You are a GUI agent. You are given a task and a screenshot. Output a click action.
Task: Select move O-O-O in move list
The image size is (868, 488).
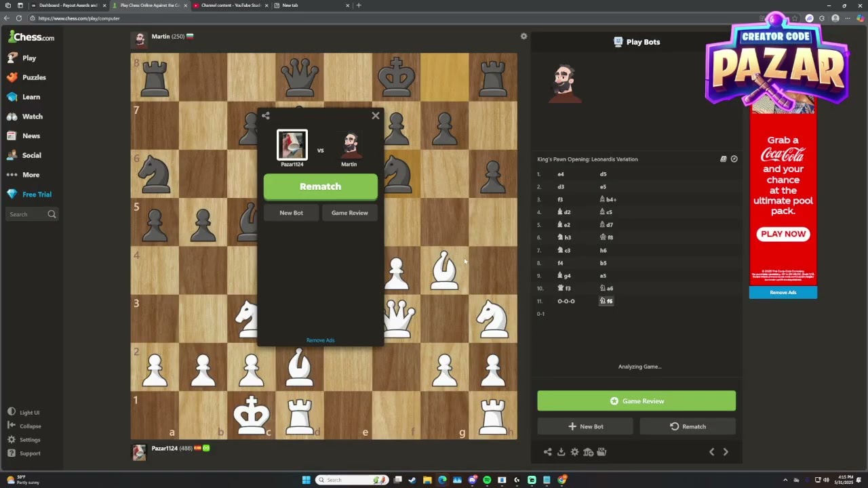point(566,301)
